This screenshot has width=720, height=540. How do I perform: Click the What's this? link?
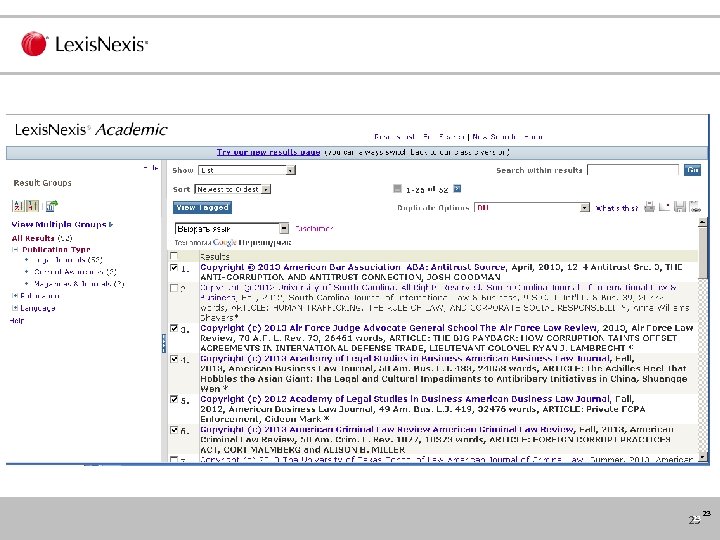[x=616, y=208]
